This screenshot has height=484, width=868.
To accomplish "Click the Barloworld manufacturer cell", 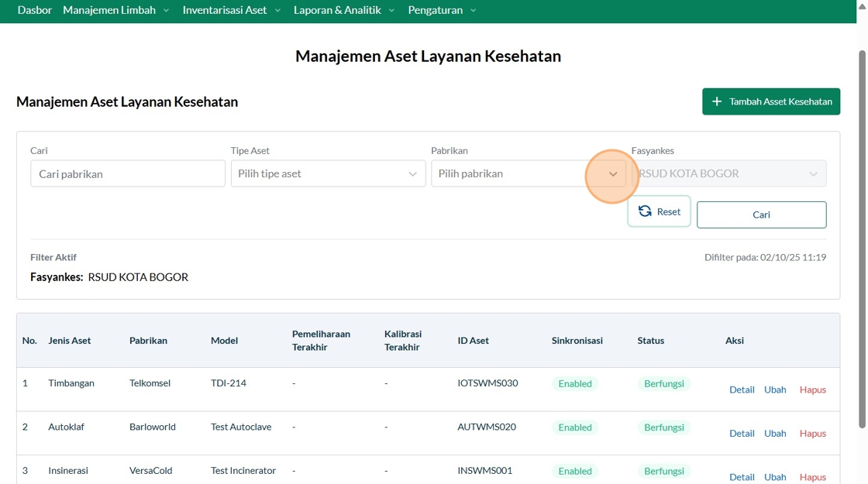I will (x=152, y=427).
